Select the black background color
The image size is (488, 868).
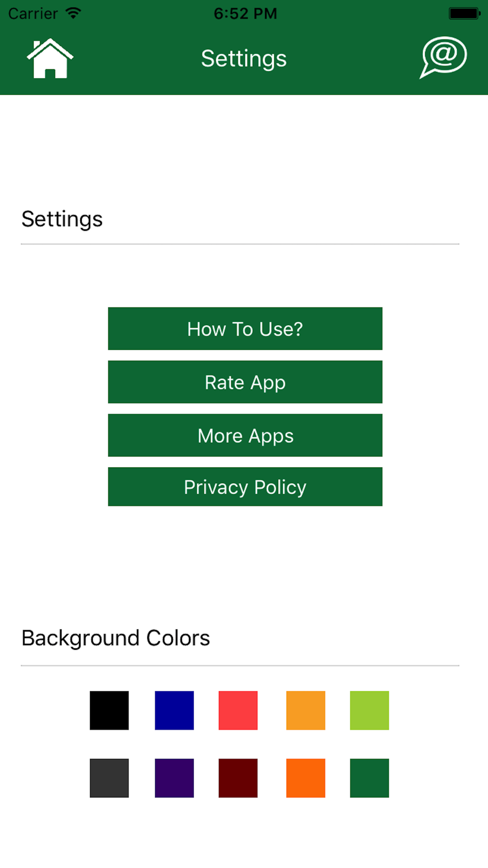click(109, 710)
